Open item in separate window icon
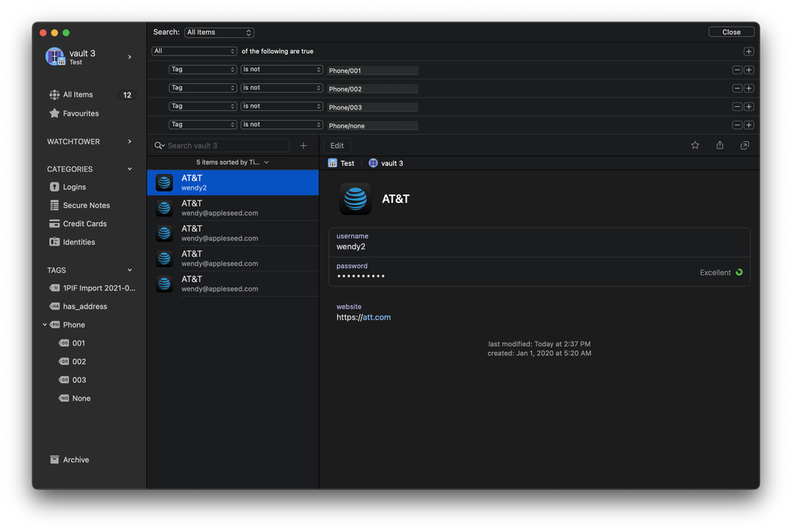This screenshot has height=532, width=792. point(744,146)
